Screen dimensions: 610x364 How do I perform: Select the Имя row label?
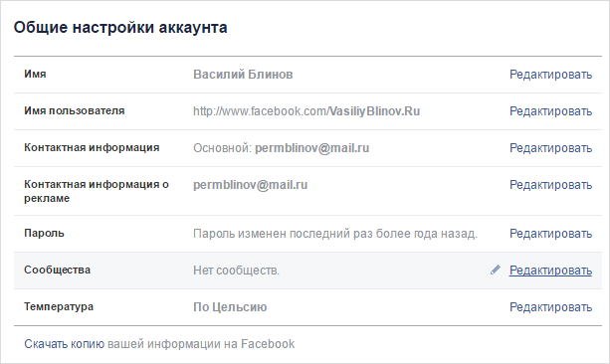point(35,74)
